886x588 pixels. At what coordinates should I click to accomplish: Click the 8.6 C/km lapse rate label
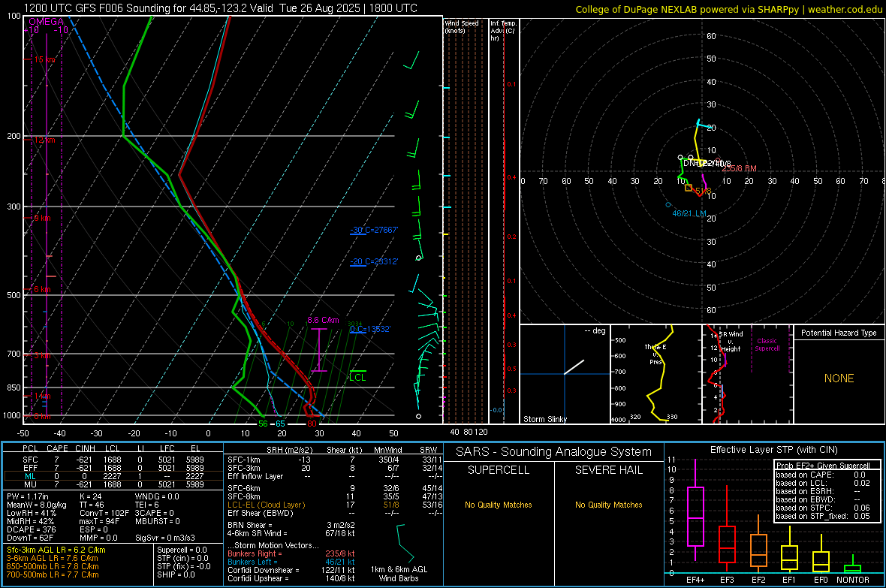coord(323,320)
